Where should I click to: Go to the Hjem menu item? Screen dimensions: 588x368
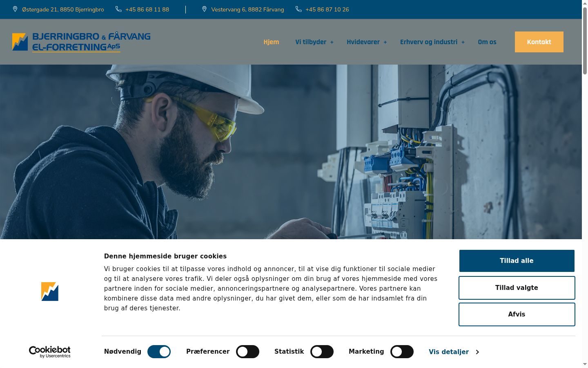271,42
